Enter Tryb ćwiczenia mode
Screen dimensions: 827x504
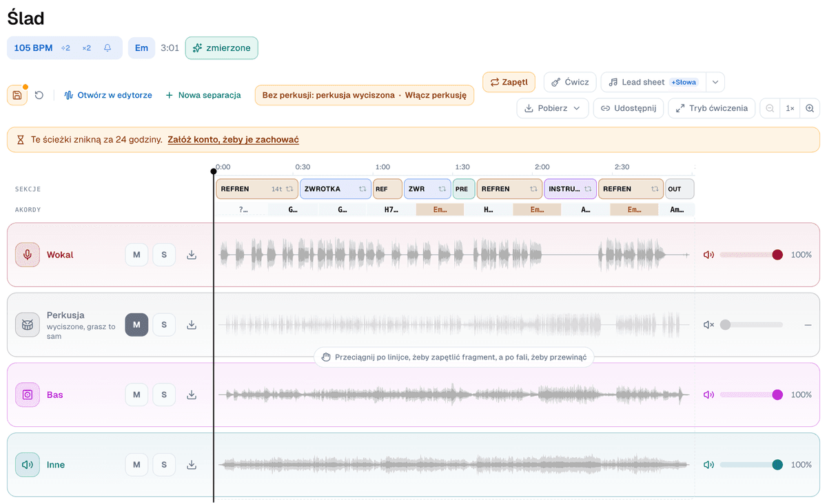712,108
